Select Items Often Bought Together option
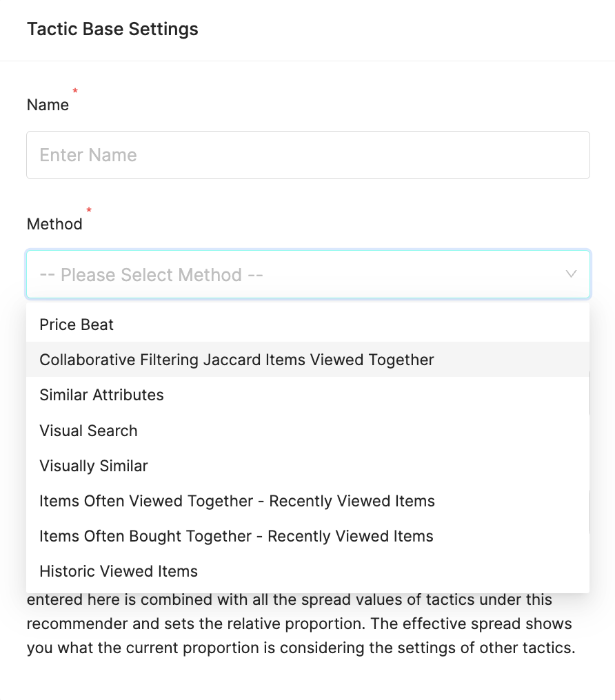This screenshot has width=615, height=700. [236, 536]
